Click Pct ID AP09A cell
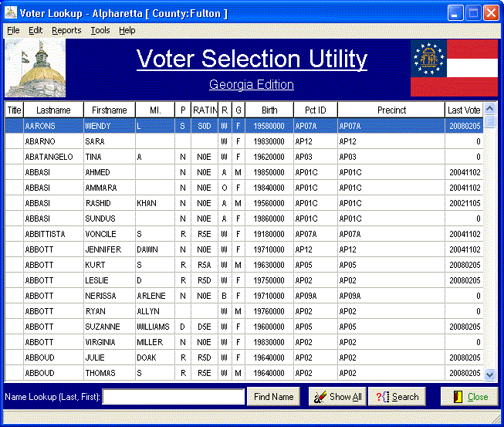This screenshot has height=427, width=504. (316, 296)
